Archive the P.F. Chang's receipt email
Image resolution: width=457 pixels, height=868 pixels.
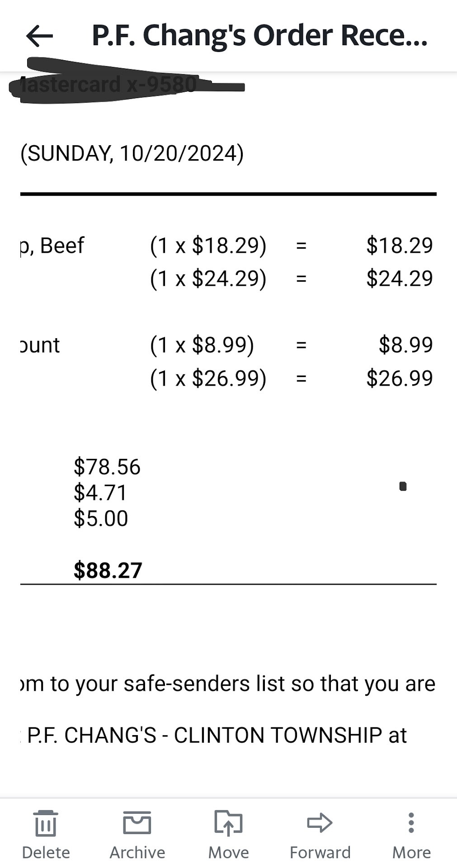(x=137, y=834)
